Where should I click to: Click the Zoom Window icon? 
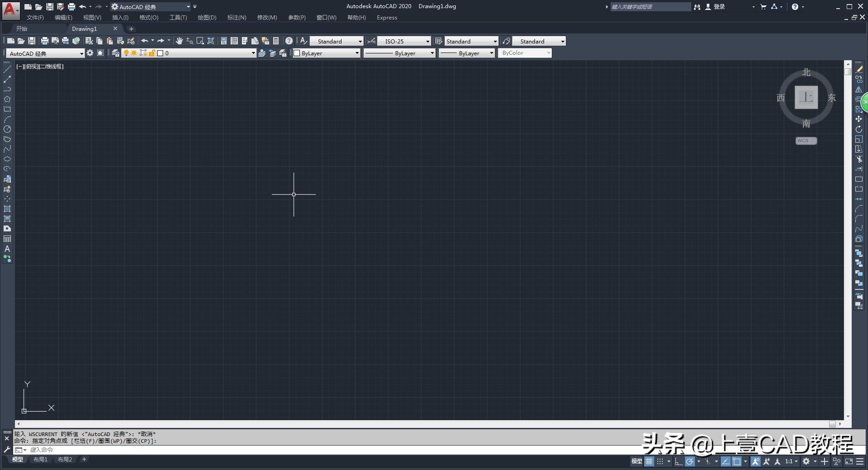coord(200,41)
